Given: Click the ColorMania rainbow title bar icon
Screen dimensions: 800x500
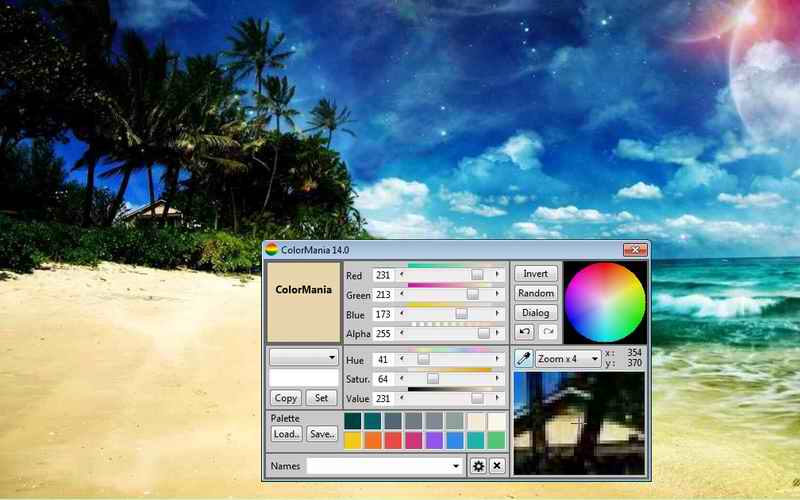Looking at the screenshot, I should [271, 249].
